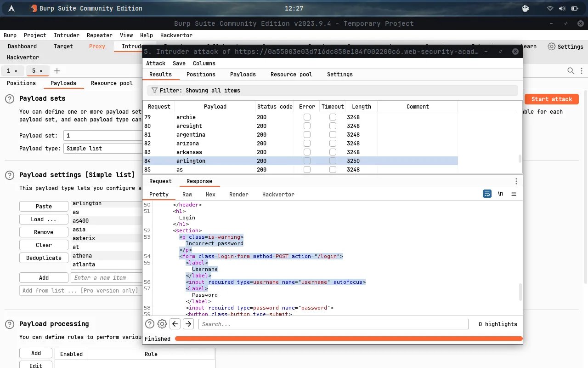The width and height of the screenshot is (588, 368).
Task: Click the Deduplicate button
Action: pos(44,258)
